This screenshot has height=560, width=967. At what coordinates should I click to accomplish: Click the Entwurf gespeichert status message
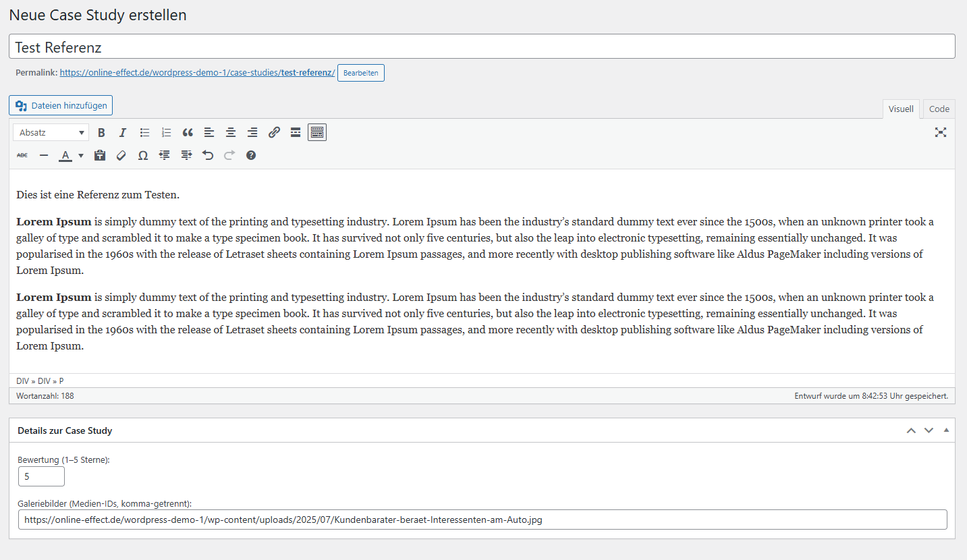871,396
